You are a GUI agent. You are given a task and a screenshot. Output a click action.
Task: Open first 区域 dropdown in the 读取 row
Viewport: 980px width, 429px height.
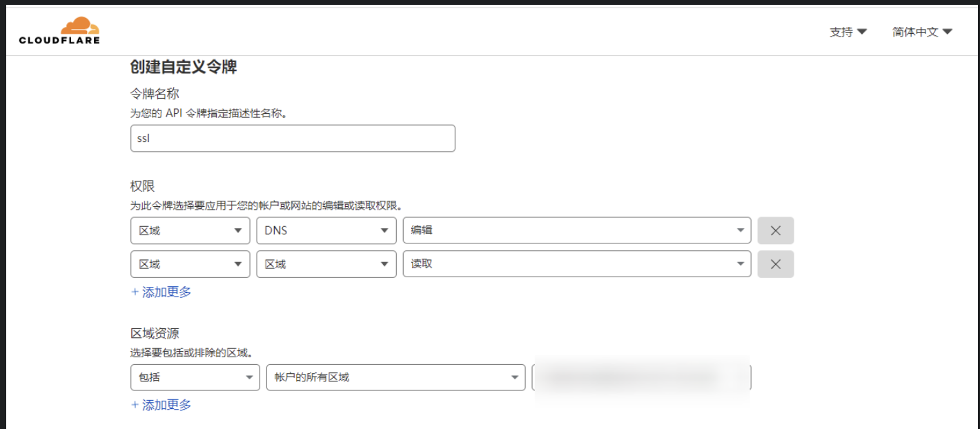(x=190, y=264)
